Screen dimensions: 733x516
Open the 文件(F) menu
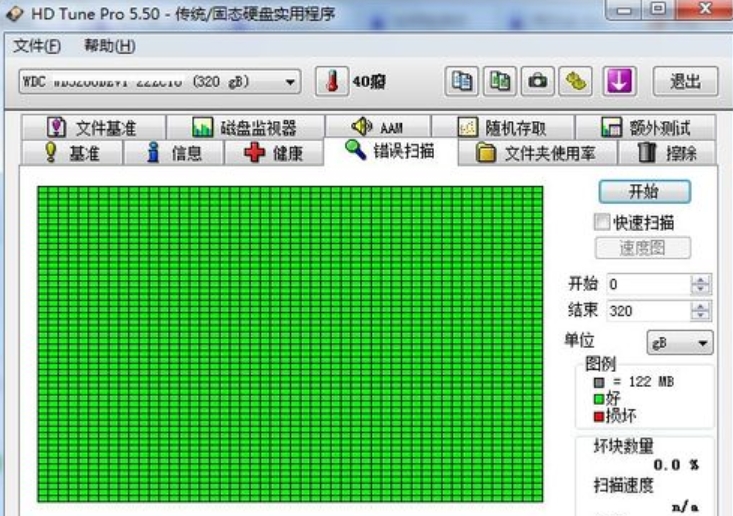tap(37, 46)
